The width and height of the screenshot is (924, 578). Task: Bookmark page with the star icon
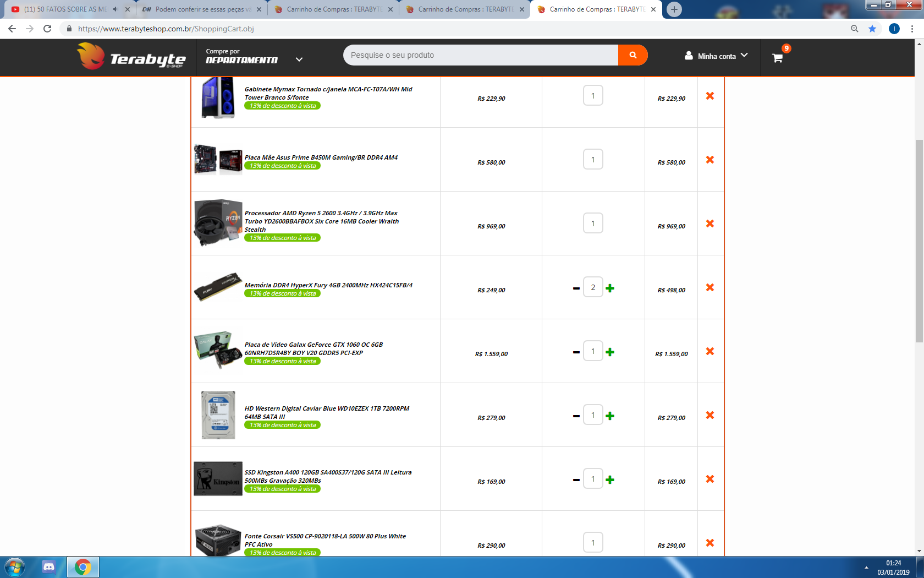872,29
